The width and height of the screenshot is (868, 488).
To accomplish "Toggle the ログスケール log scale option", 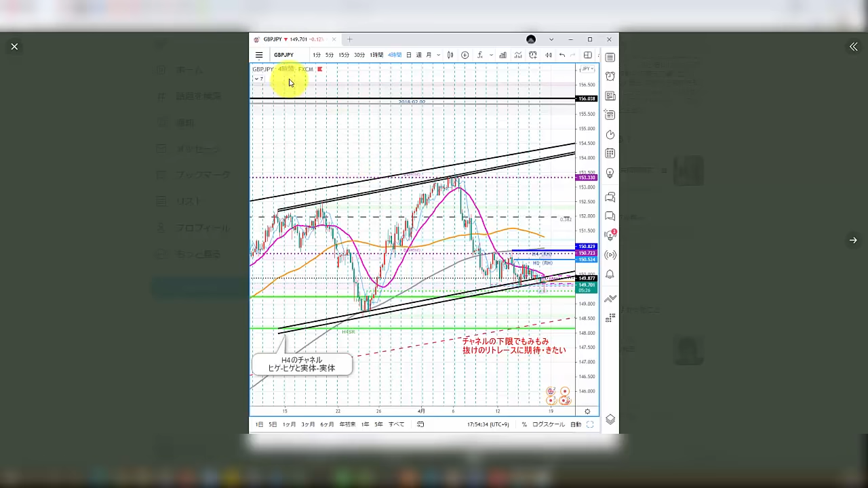I will (548, 424).
